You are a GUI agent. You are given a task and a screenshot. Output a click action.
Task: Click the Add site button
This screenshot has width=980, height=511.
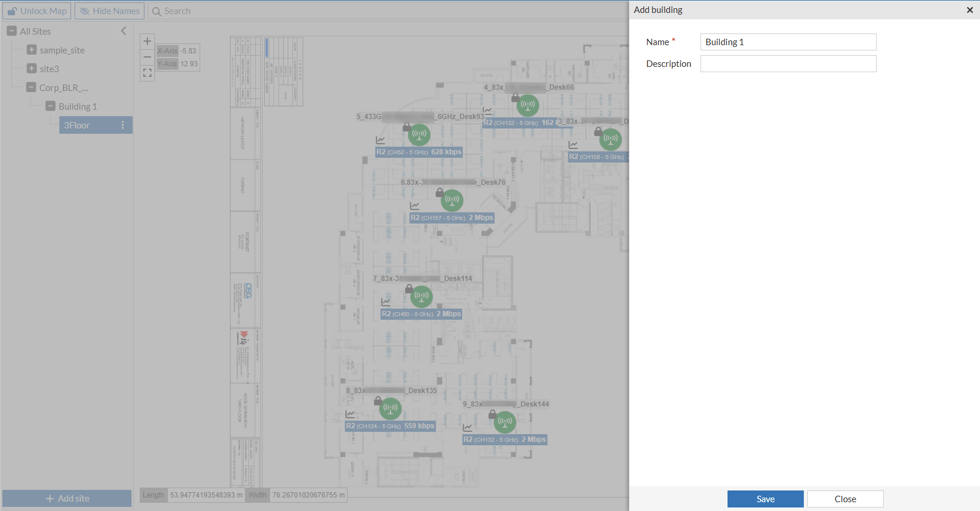(x=67, y=498)
